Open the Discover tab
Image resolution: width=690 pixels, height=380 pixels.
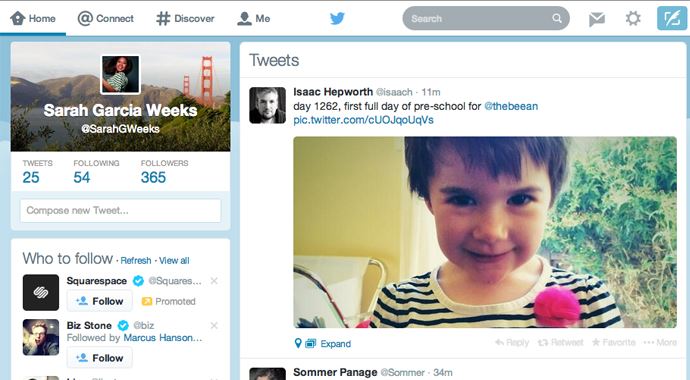[185, 18]
